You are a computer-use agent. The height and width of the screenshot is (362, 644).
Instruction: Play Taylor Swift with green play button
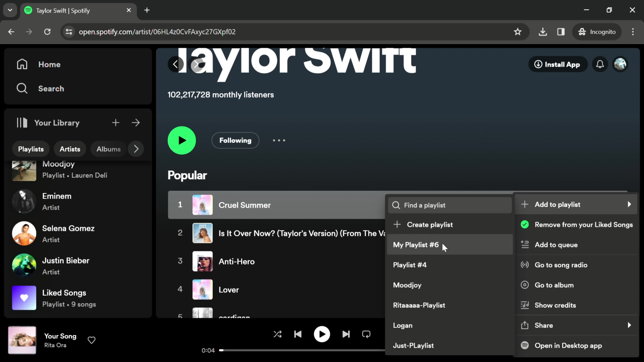point(182,140)
